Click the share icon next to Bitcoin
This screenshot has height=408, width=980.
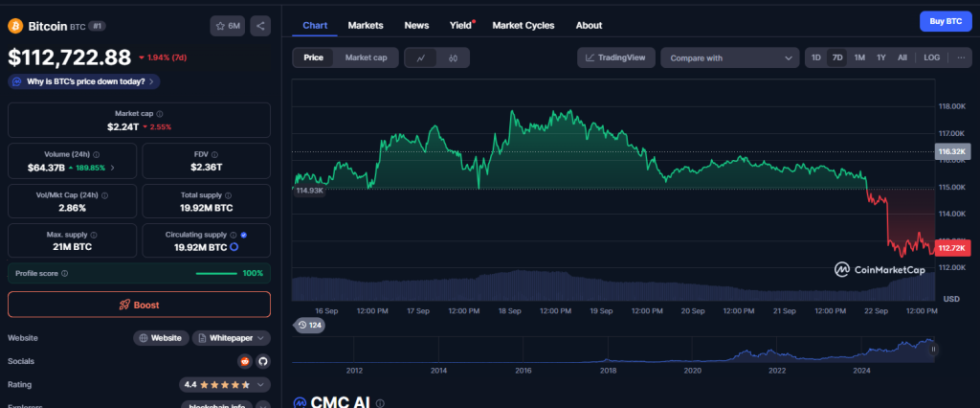pos(261,26)
